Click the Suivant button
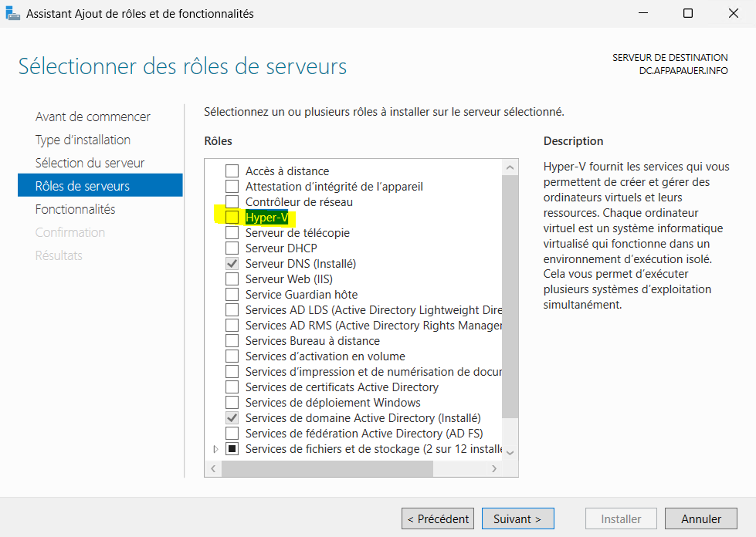 click(517, 519)
